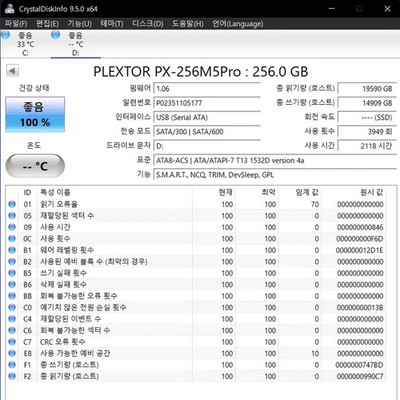Screen dimensions: 400x400
Task: Select the 읽기 오류율 attribute row
Action: (x=197, y=204)
